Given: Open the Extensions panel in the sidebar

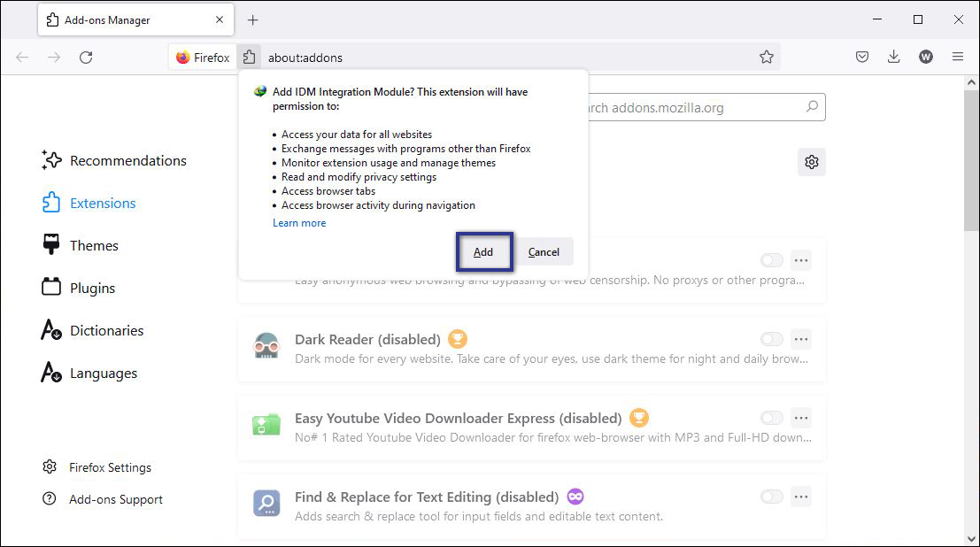Looking at the screenshot, I should pos(100,203).
